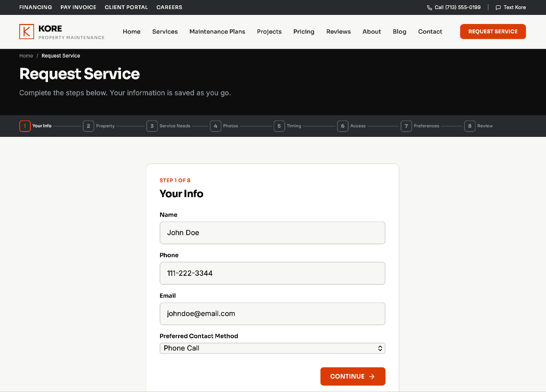Viewport: 546px width, 392px height.
Task: Select the Property step label
Action: point(105,126)
